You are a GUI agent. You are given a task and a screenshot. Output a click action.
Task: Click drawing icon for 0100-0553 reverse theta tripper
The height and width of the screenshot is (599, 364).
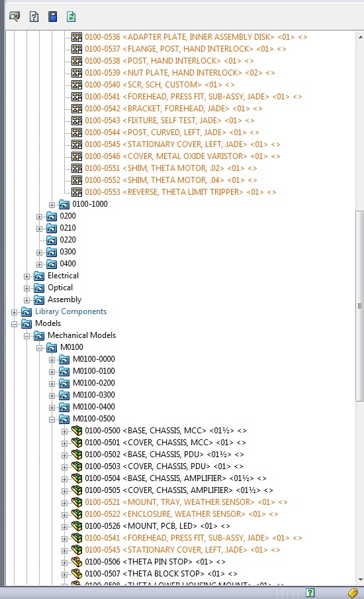pos(77,192)
